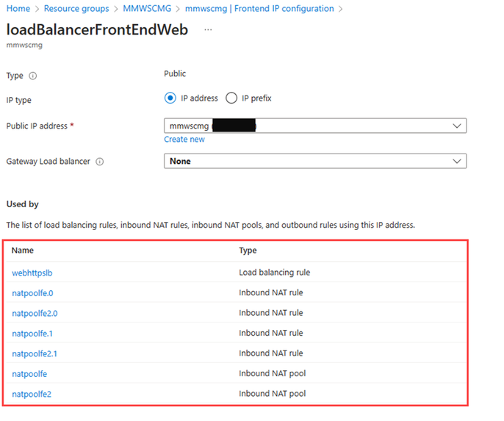Screen dimensions: 504x421
Task: Click Inbound NAT pool cell for natpoolfe2
Action: (273, 394)
